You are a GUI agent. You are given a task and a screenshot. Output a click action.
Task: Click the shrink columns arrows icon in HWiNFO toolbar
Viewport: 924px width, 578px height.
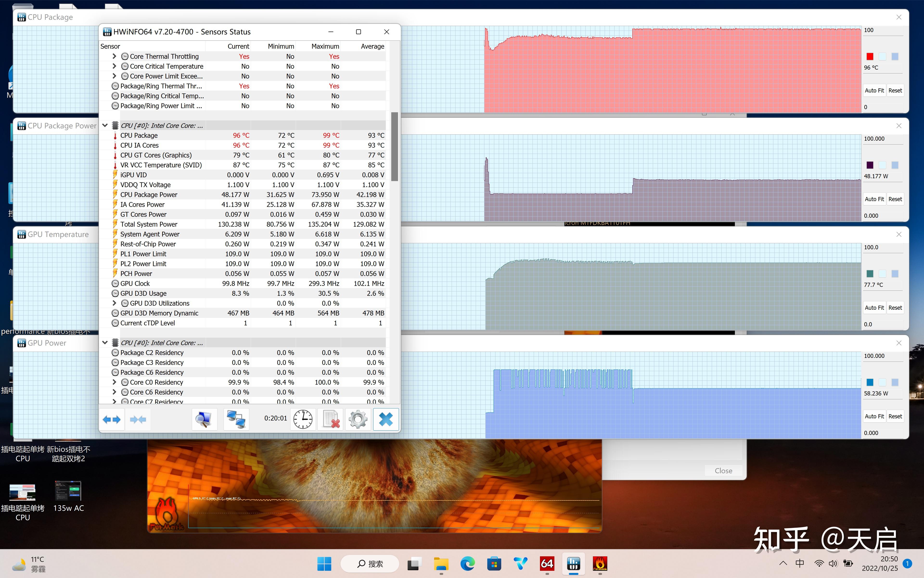(x=138, y=419)
